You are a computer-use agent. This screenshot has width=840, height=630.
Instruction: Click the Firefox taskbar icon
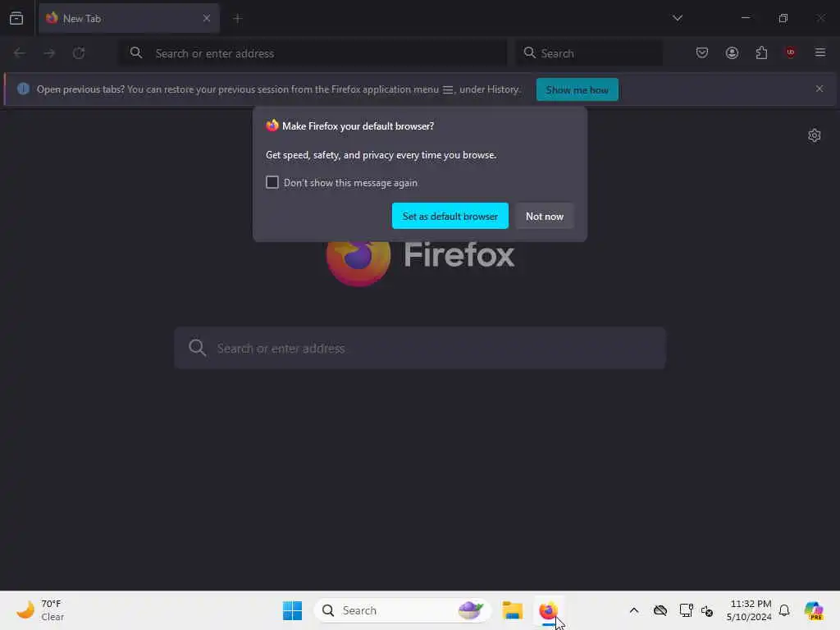pos(548,610)
